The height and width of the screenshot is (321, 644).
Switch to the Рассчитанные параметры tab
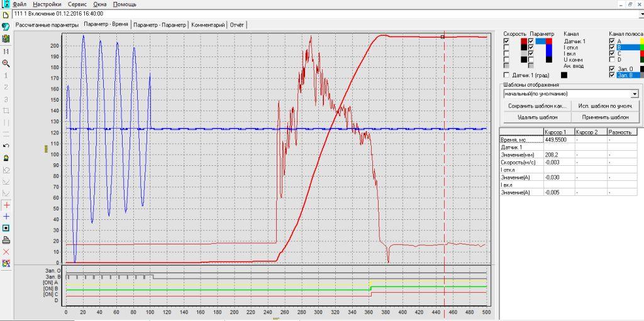[x=48, y=24]
